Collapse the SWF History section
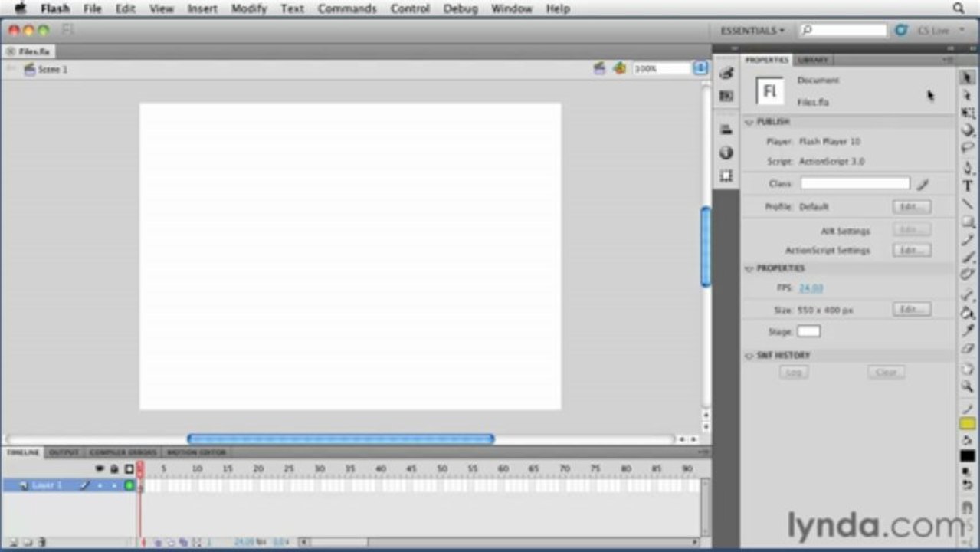 (749, 356)
